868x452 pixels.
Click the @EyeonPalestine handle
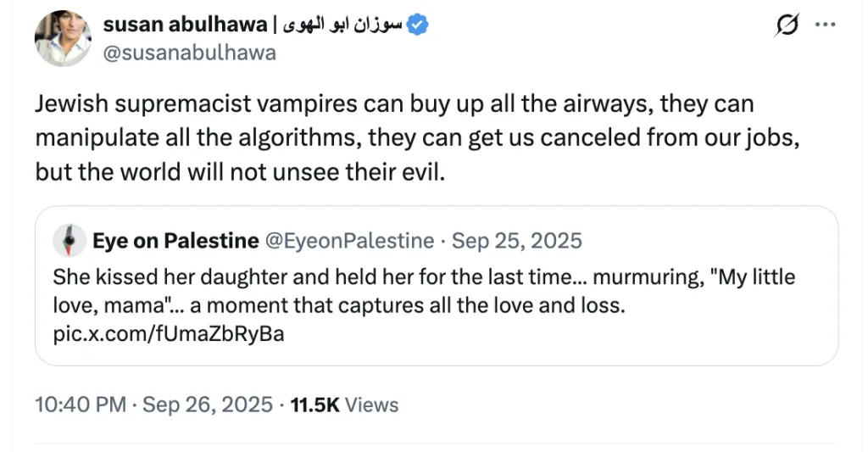point(350,241)
